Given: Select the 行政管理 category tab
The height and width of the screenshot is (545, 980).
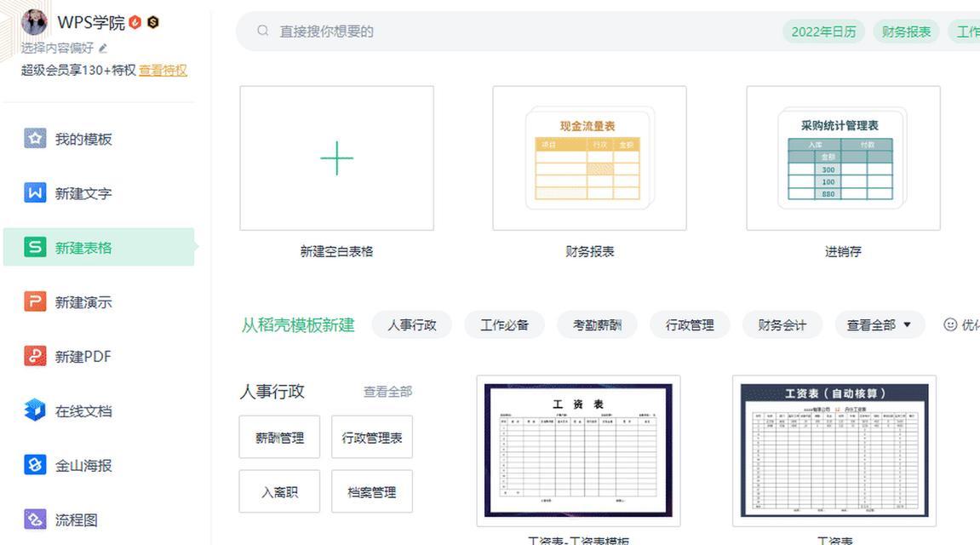Looking at the screenshot, I should pyautogui.click(x=690, y=325).
